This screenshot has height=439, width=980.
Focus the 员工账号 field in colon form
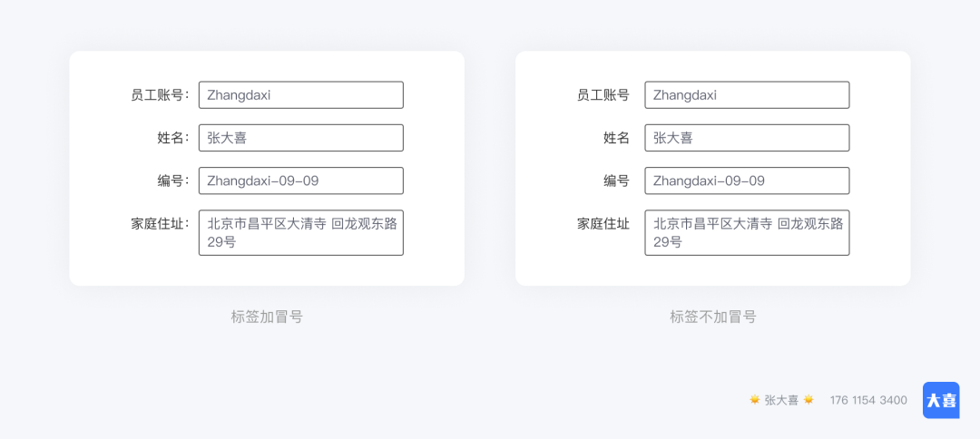[x=301, y=95]
